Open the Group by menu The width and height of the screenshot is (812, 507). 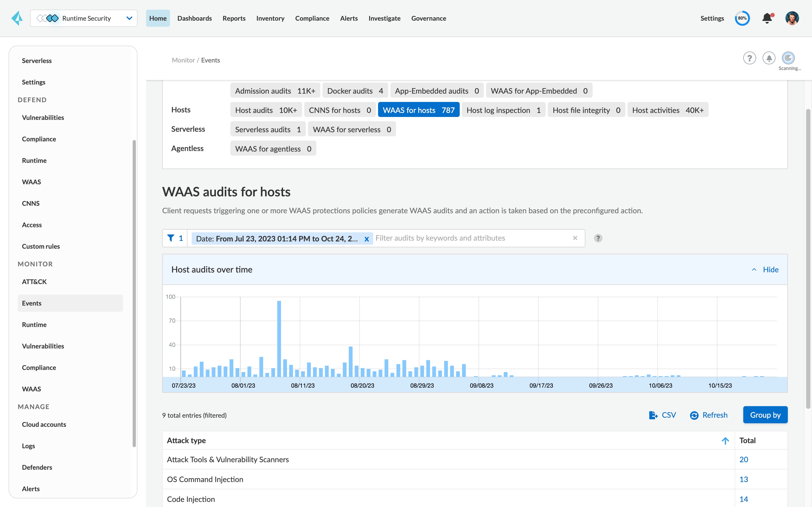(765, 415)
